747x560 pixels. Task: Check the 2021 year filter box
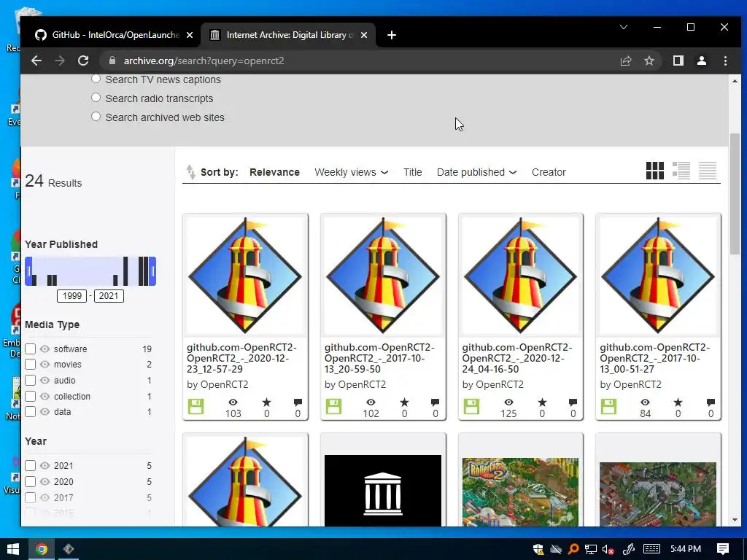coord(31,466)
